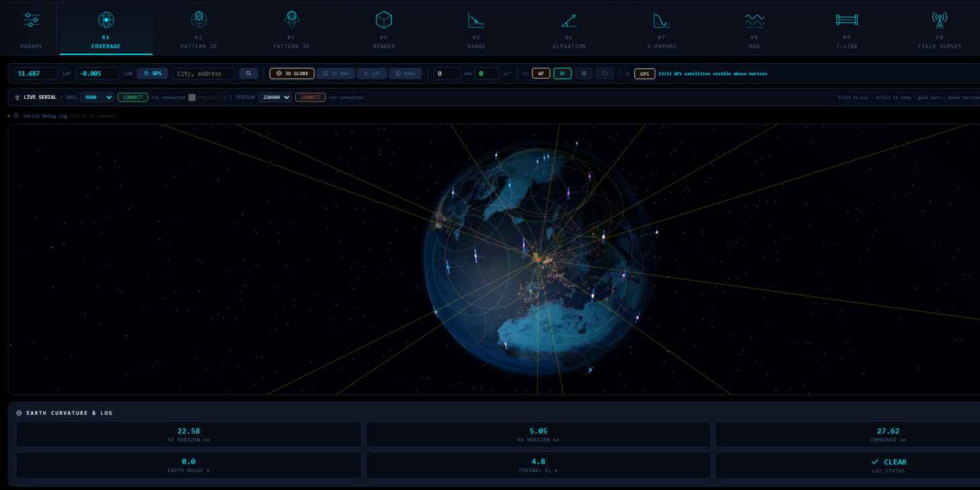Toggle the Dark map mode
Screen dimensions: 980x490
pyautogui.click(x=405, y=73)
